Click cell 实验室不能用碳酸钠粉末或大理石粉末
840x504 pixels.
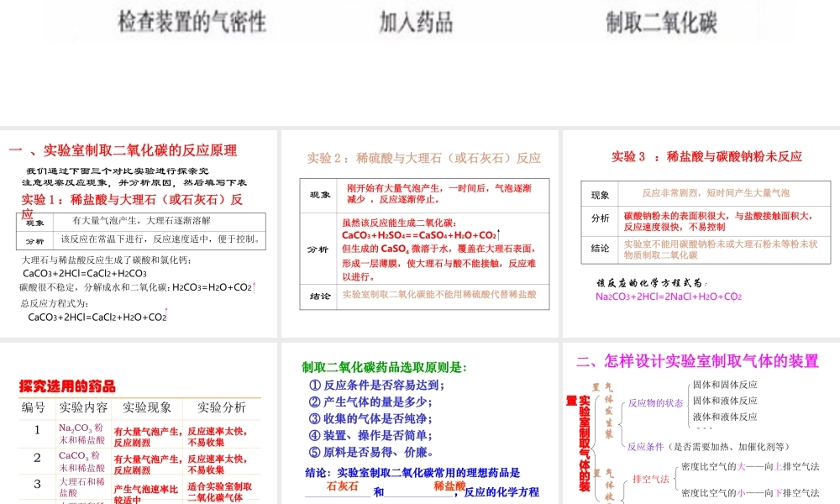point(721,249)
